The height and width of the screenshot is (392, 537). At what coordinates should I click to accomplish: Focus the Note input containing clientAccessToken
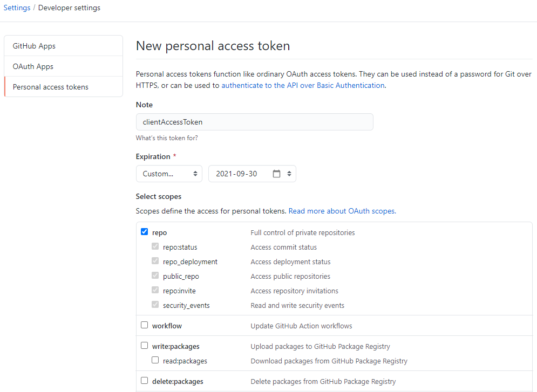tap(254, 122)
